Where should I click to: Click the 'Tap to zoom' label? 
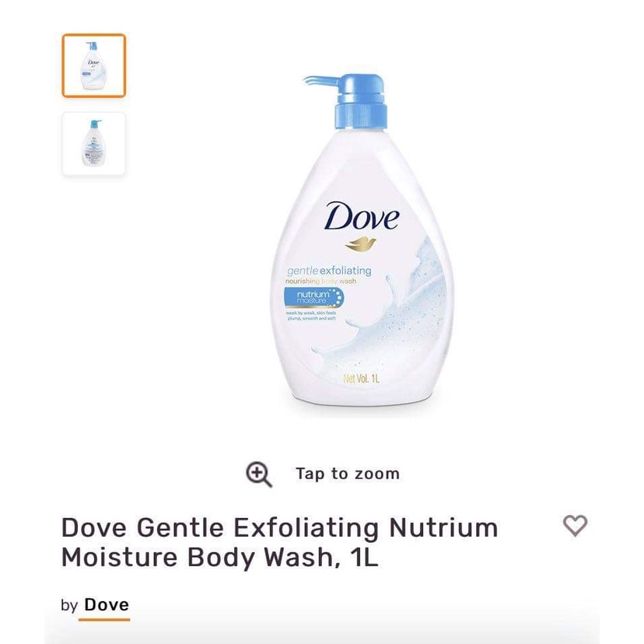[x=348, y=474]
